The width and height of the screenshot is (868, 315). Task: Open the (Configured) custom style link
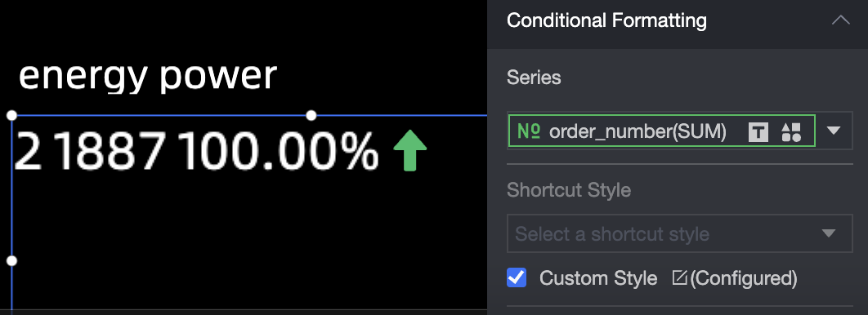tap(744, 278)
